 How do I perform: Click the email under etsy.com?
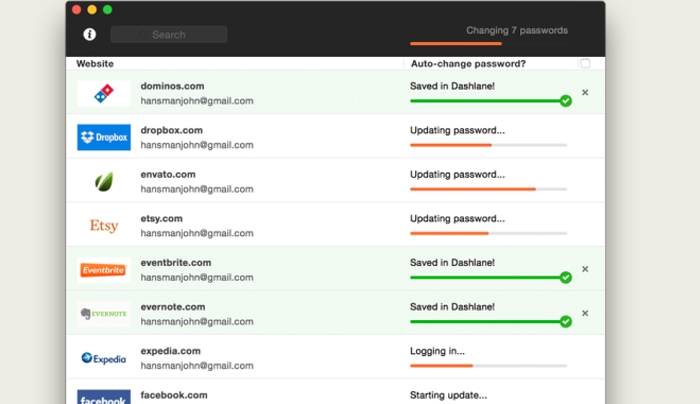[197, 233]
